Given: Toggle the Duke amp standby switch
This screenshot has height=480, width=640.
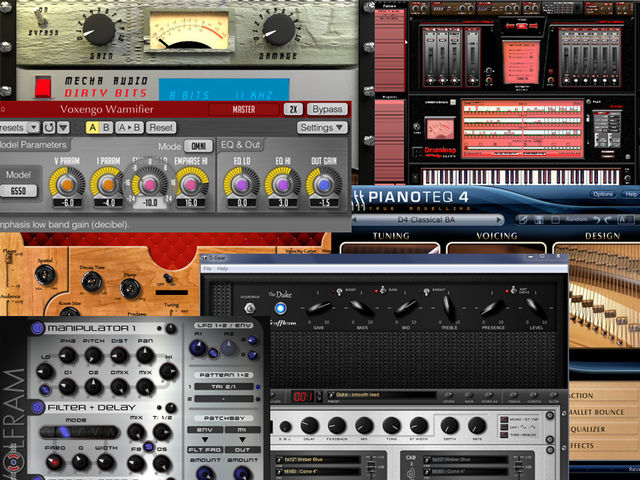Looking at the screenshot, I should click(x=249, y=308).
